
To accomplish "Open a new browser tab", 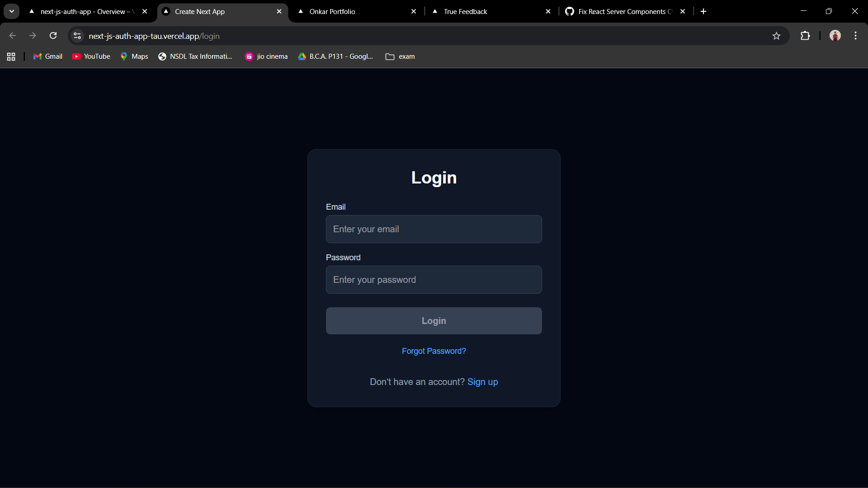I will (x=703, y=11).
